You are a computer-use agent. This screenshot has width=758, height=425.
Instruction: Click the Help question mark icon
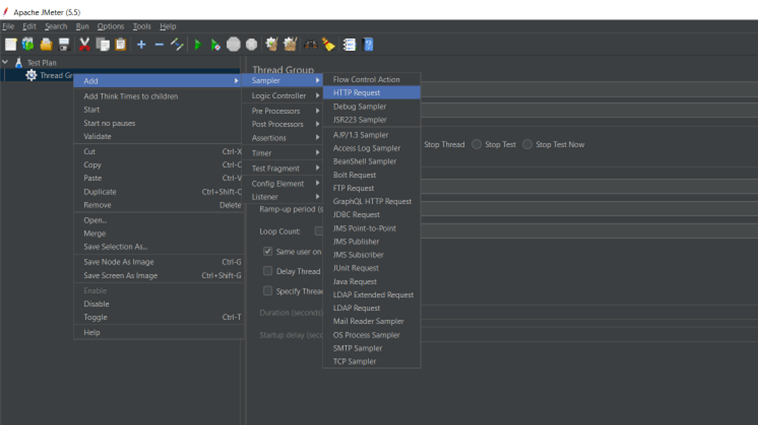[368, 44]
